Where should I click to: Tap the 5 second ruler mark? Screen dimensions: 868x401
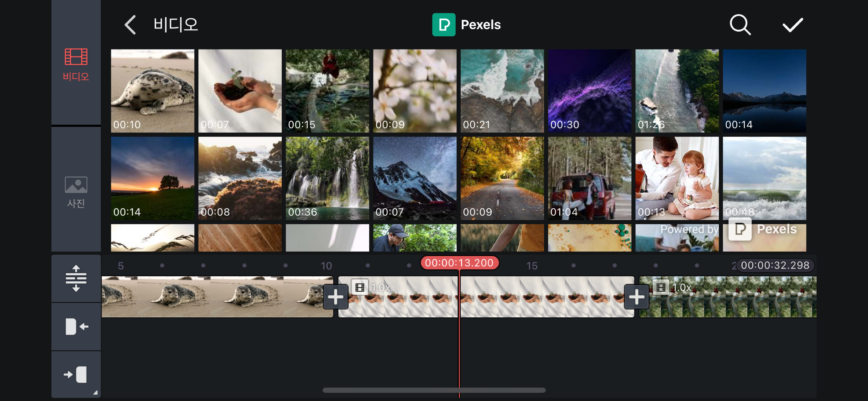(121, 266)
